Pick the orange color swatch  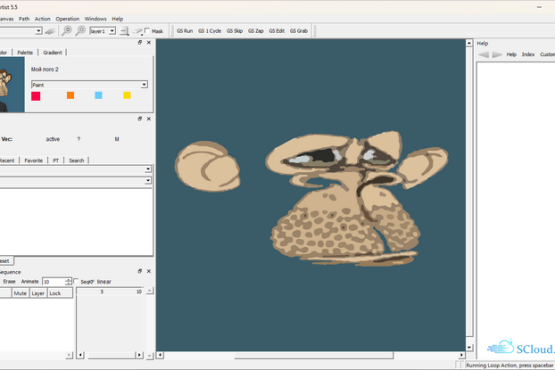[70, 95]
